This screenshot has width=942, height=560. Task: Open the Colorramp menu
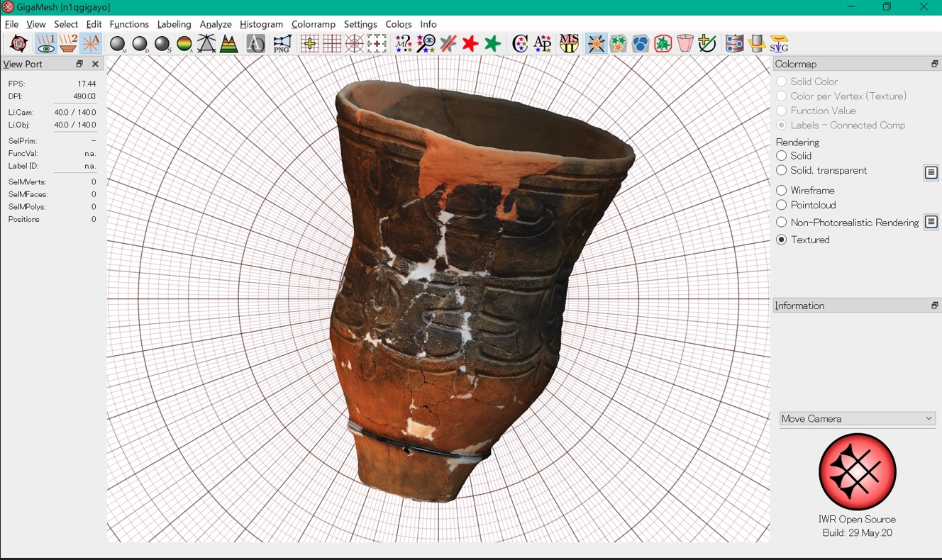tap(314, 24)
